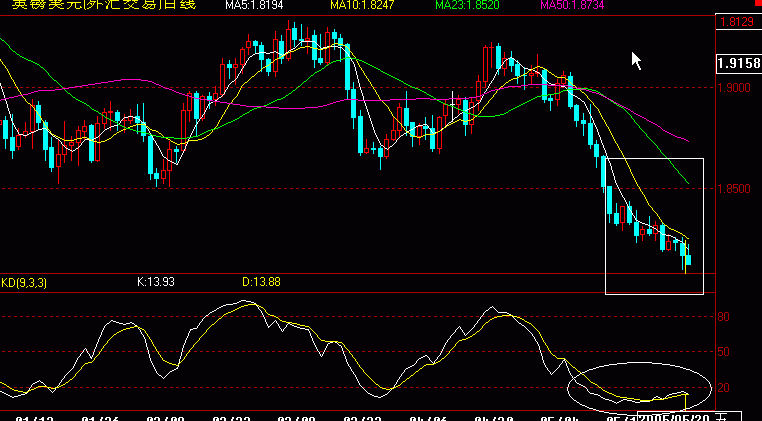Click the 1.9000 price axis label

coord(734,88)
